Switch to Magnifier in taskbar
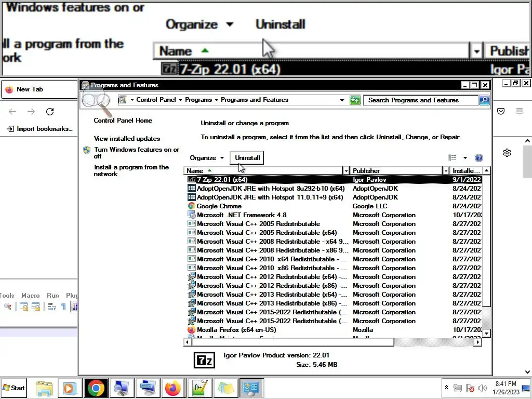Image resolution: width=532 pixels, height=399 pixels. [121, 388]
